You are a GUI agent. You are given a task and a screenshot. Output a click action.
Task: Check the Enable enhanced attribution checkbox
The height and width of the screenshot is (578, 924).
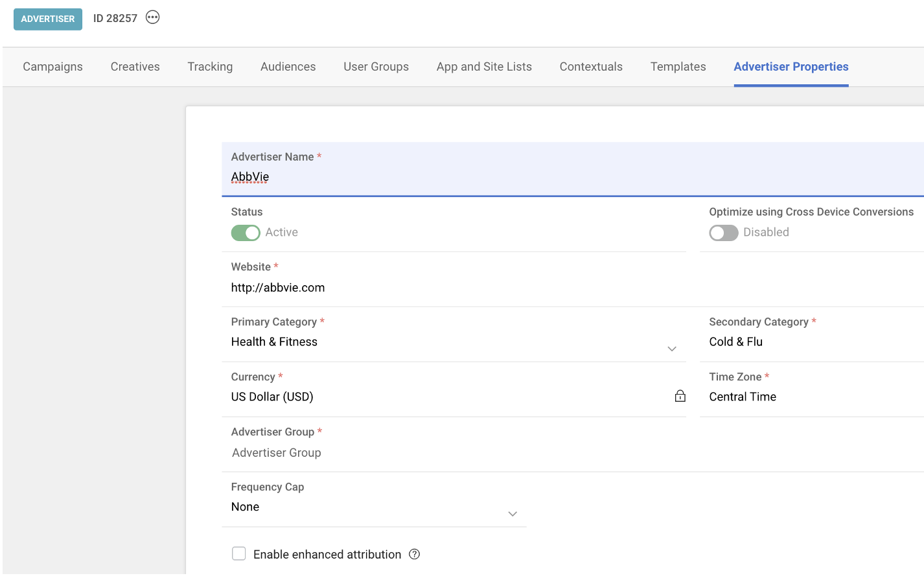click(239, 553)
